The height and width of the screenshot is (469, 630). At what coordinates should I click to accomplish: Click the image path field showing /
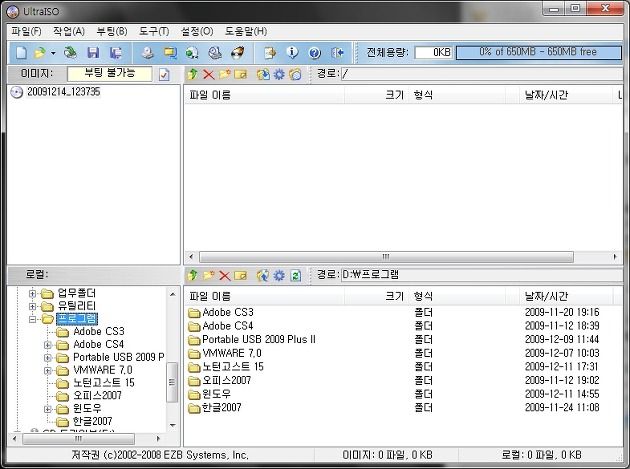[x=481, y=74]
